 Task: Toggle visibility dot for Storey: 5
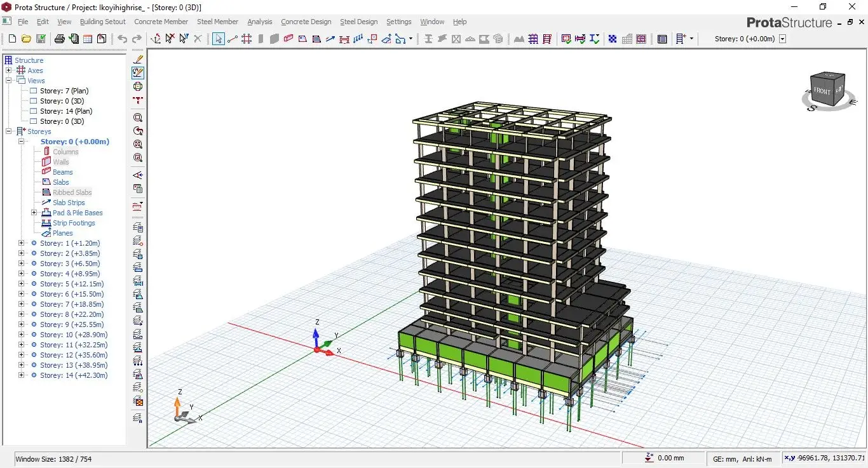tap(34, 284)
